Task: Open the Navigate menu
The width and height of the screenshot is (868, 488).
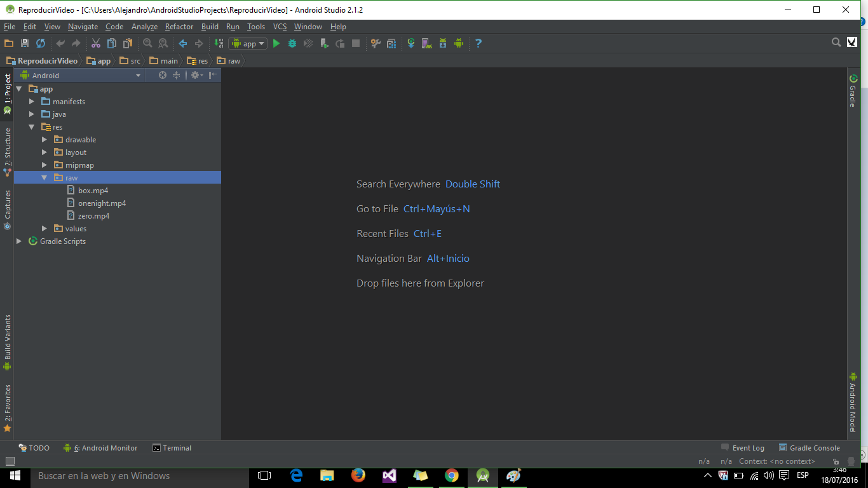Action: click(83, 27)
